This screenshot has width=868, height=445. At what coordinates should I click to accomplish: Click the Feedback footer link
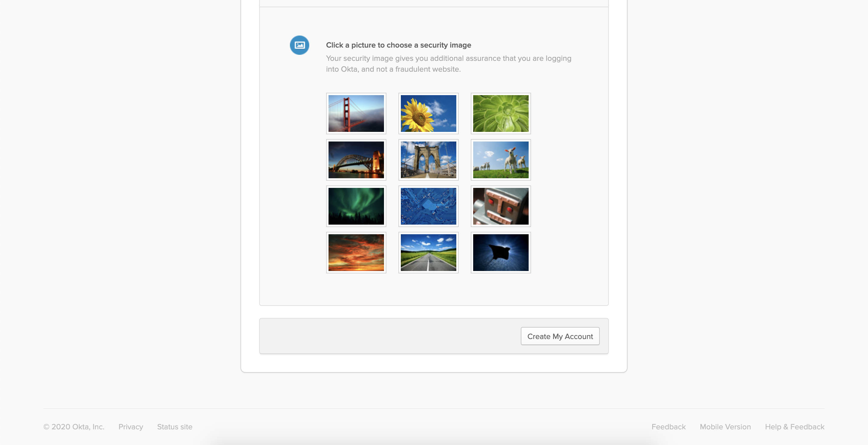coord(668,427)
